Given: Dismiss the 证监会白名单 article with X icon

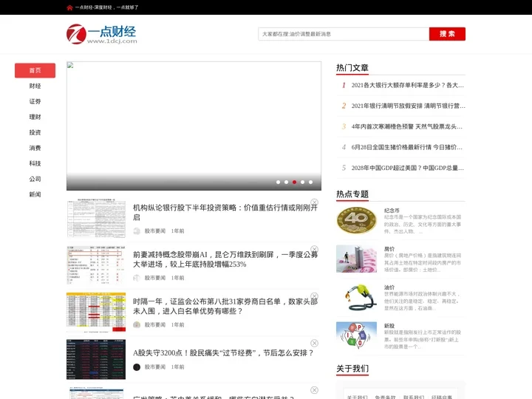Looking at the screenshot, I should pos(315,296).
